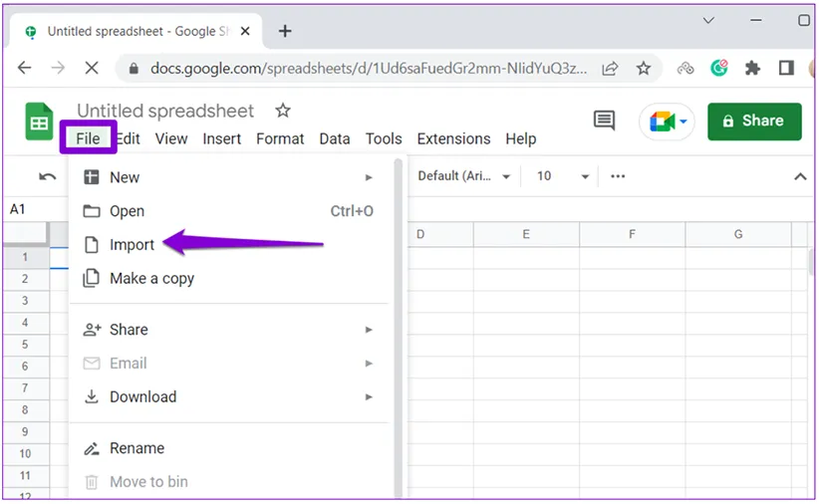
Task: Click the address bar URL
Action: tap(369, 68)
